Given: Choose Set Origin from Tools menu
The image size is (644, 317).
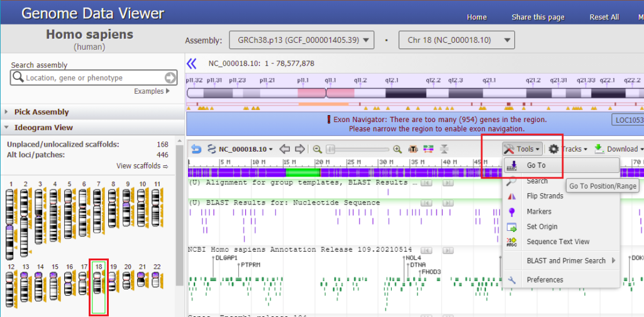Looking at the screenshot, I should click(561, 226).
